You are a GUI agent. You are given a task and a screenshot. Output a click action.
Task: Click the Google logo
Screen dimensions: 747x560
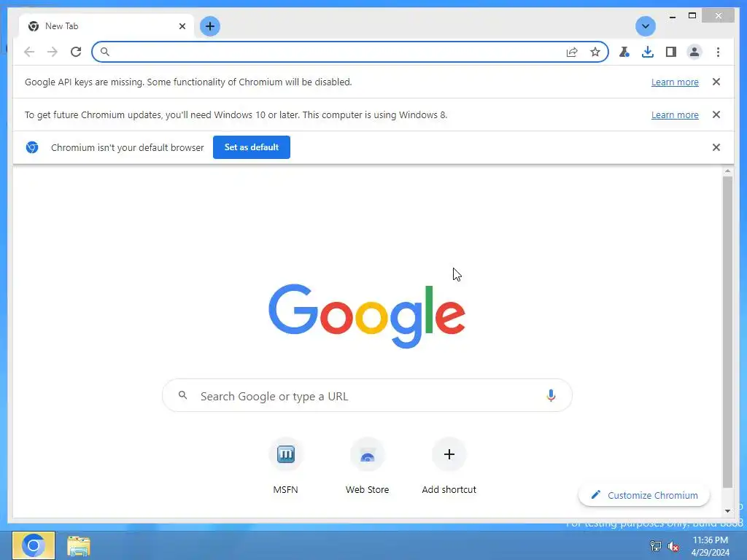(x=367, y=316)
